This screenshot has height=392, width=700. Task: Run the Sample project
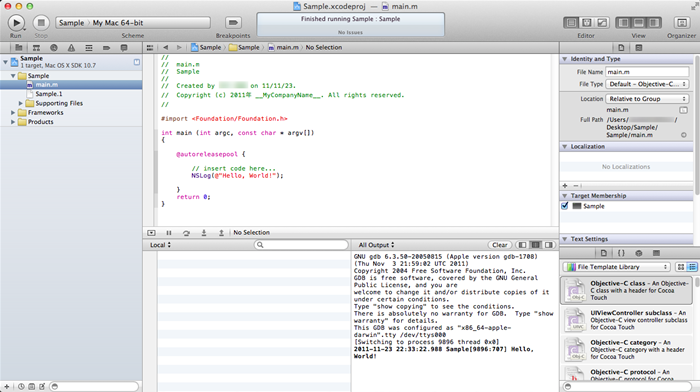point(16,22)
